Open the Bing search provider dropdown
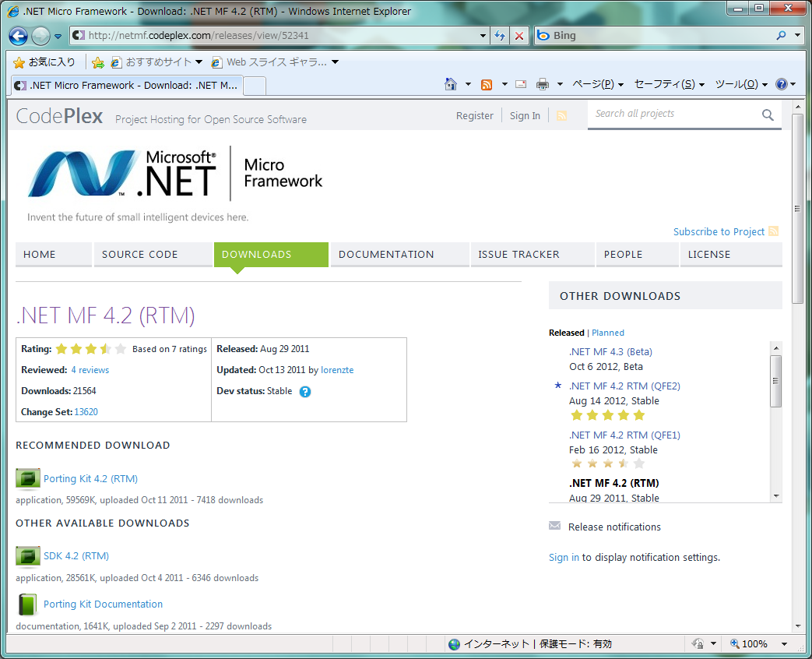The width and height of the screenshot is (812, 659). 797,36
